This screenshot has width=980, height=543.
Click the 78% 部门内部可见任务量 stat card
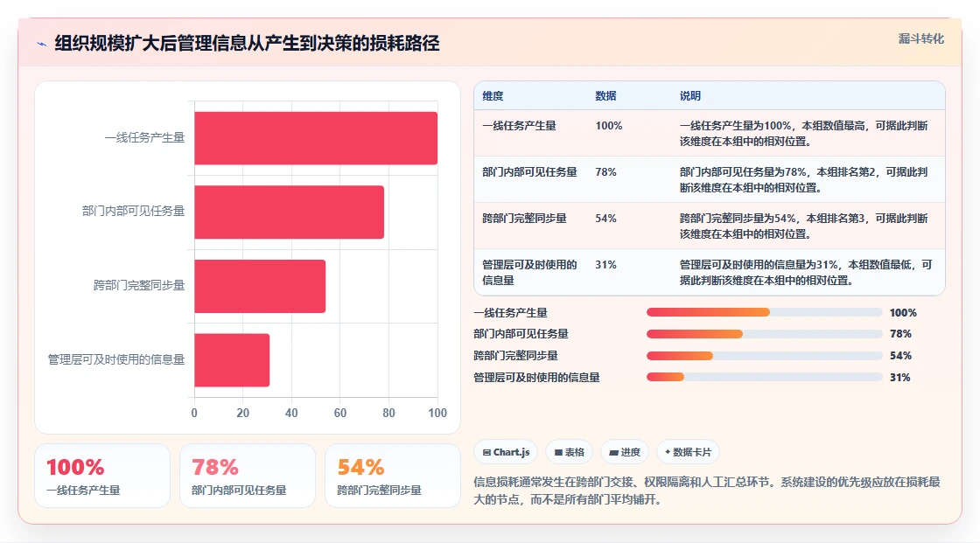point(248,476)
